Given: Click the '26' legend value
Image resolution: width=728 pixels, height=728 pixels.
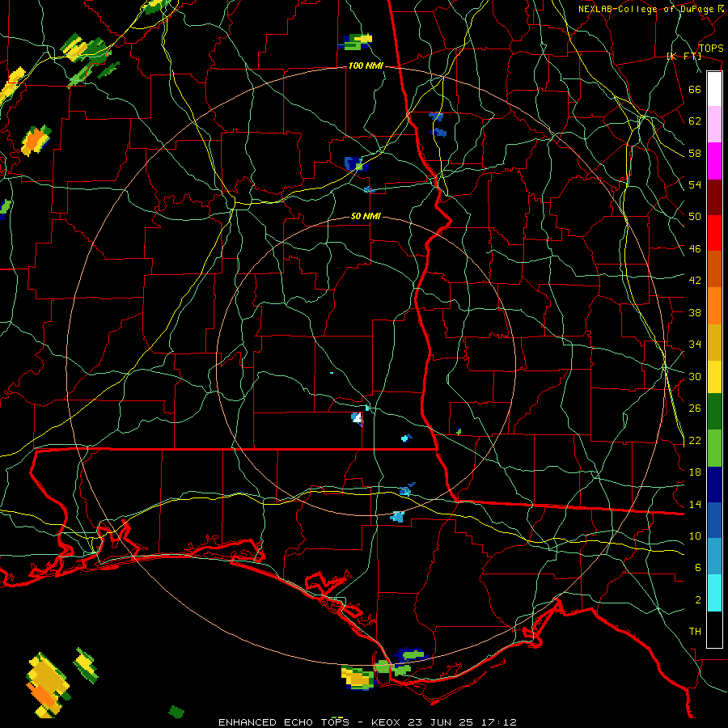Looking at the screenshot, I should tap(695, 408).
